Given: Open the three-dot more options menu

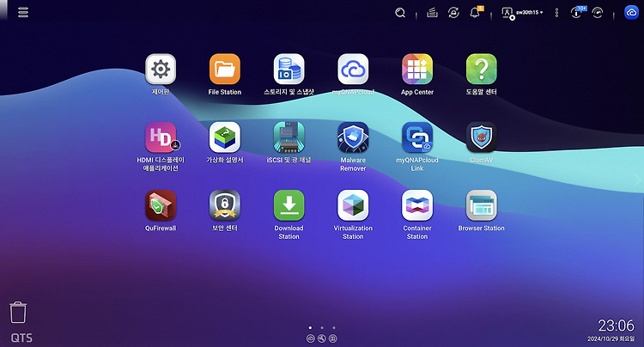Looking at the screenshot, I should [556, 13].
